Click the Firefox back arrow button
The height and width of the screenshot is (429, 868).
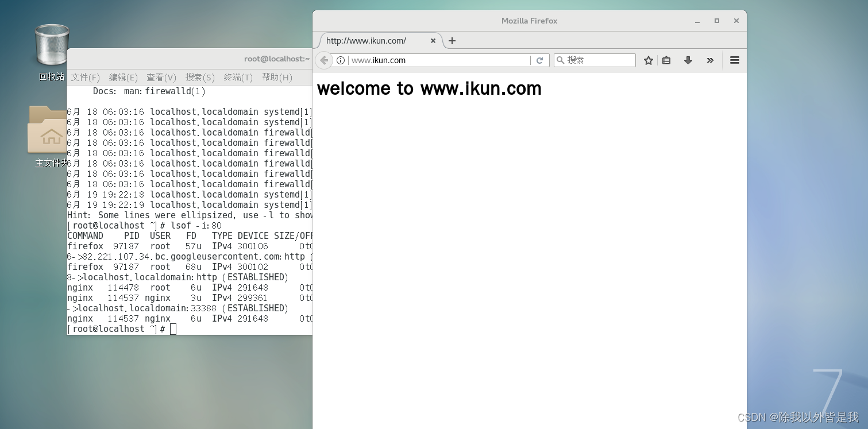click(324, 60)
